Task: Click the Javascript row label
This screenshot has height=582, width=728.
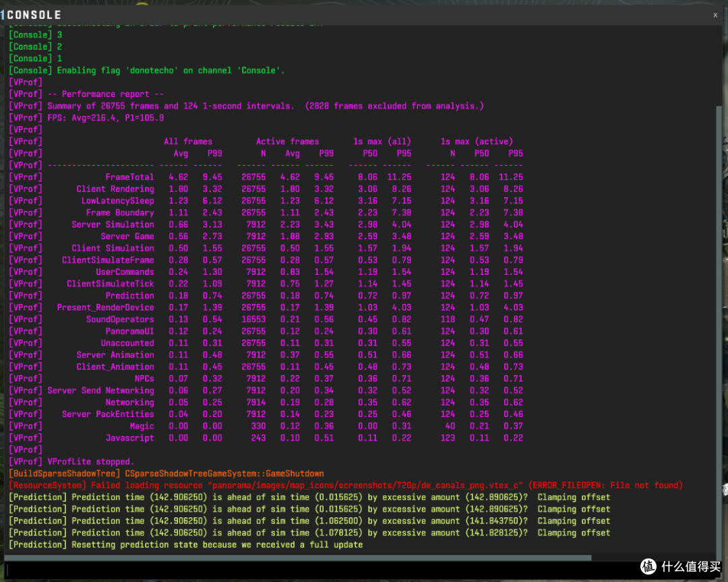Action: (129, 438)
